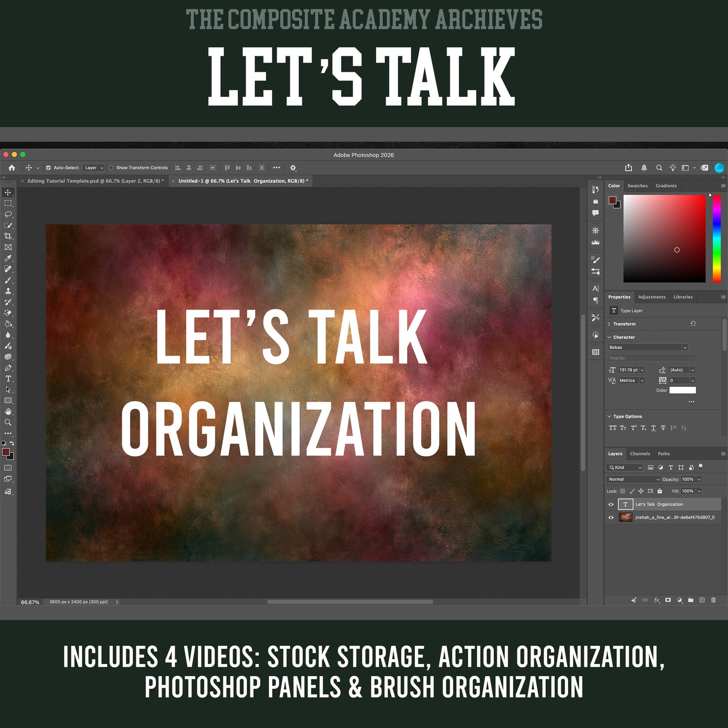Open the Adjustments tab

pos(652,297)
